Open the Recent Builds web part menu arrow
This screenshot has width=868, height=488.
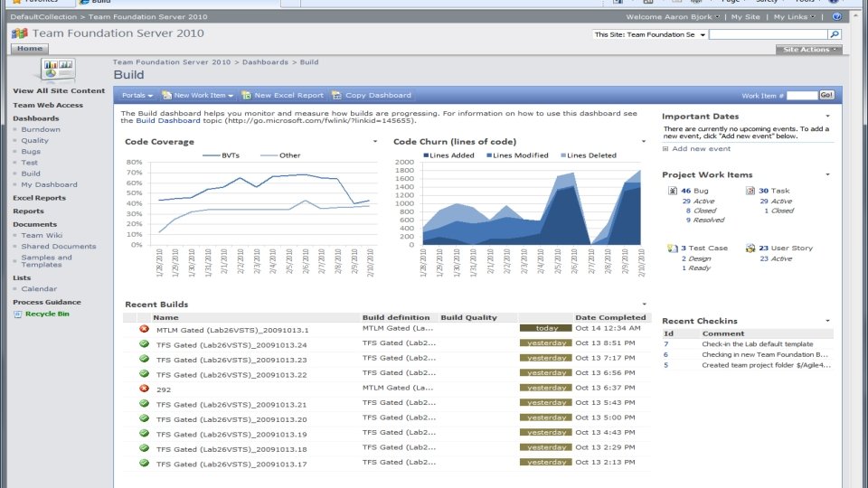[x=644, y=305]
